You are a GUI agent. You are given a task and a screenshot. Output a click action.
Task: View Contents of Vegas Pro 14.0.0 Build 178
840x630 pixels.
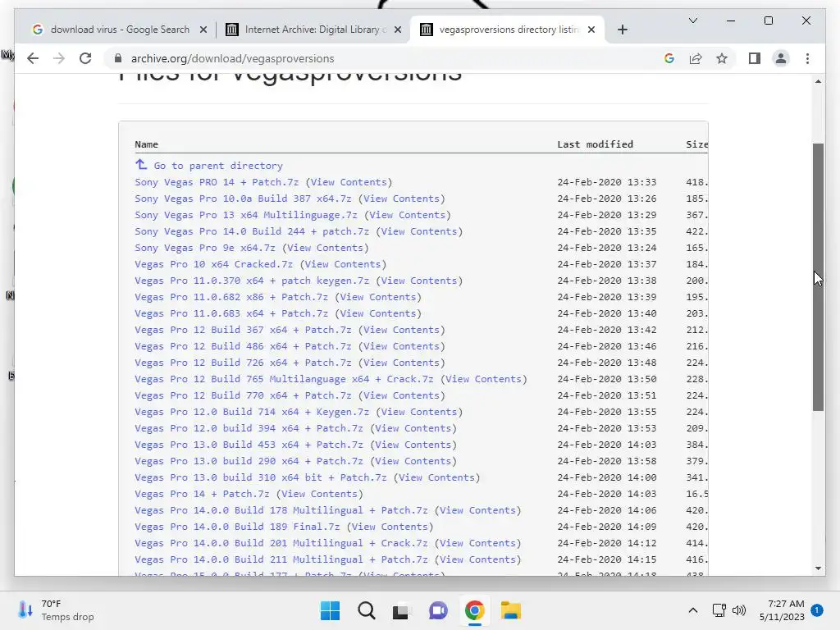pos(477,510)
